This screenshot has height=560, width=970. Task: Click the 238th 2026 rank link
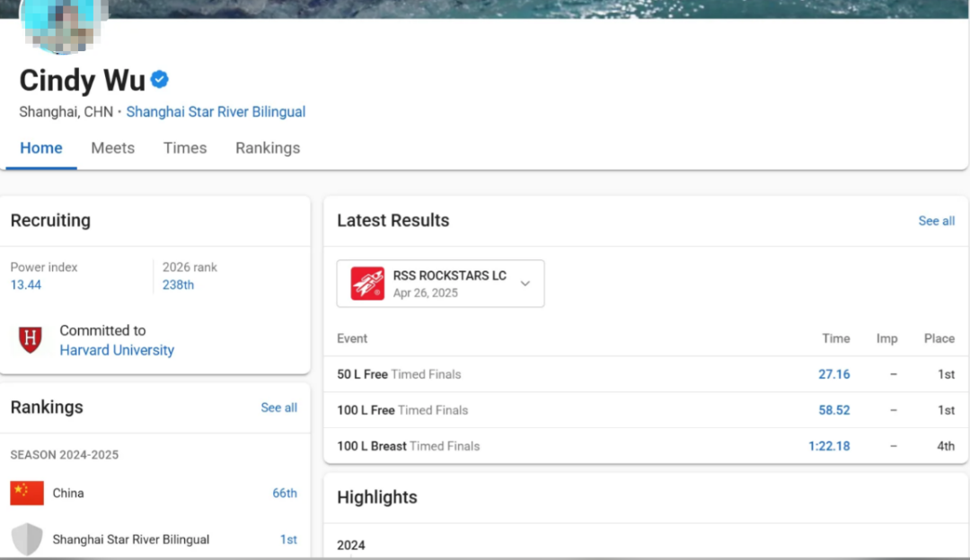tap(178, 284)
